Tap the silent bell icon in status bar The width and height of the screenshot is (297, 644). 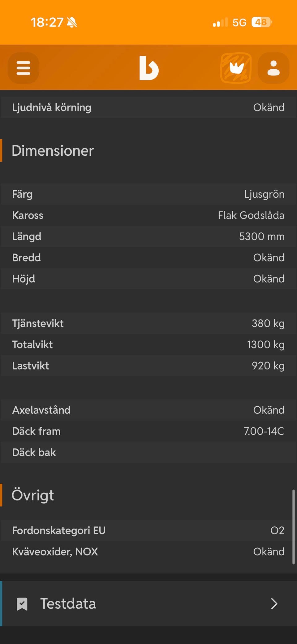click(72, 22)
